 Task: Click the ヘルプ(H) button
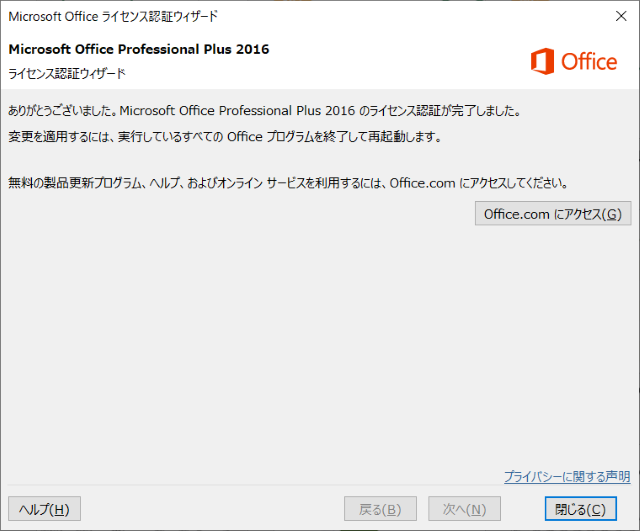44,509
